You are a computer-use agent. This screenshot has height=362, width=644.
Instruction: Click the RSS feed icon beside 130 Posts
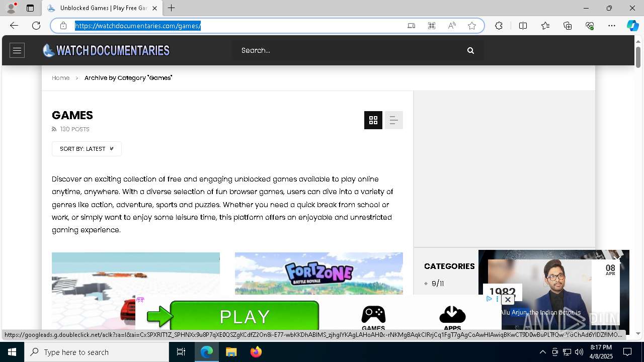[54, 129]
